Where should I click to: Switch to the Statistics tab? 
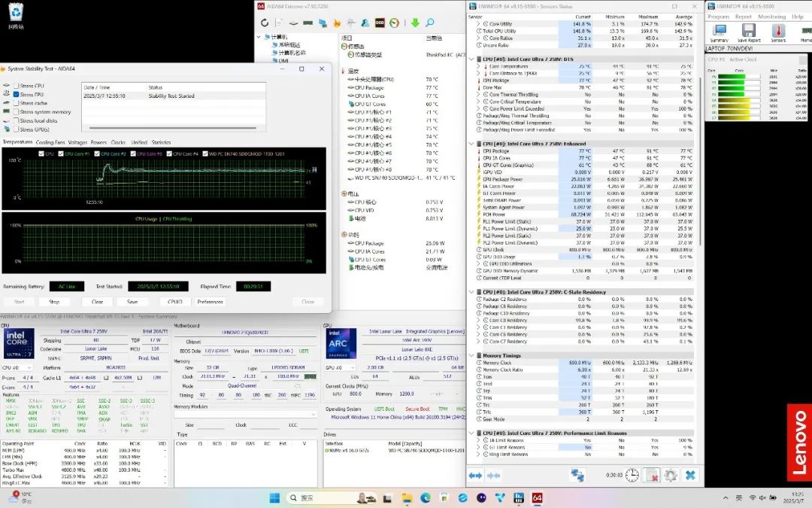(161, 142)
